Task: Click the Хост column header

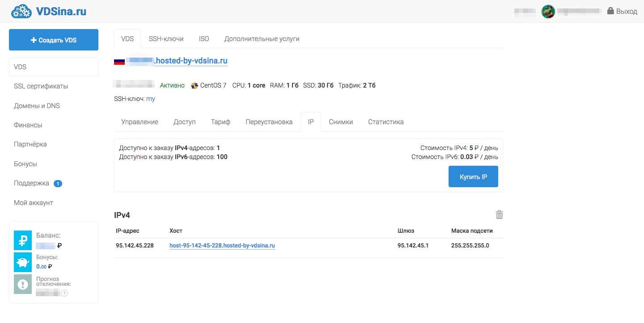Action: click(x=176, y=231)
